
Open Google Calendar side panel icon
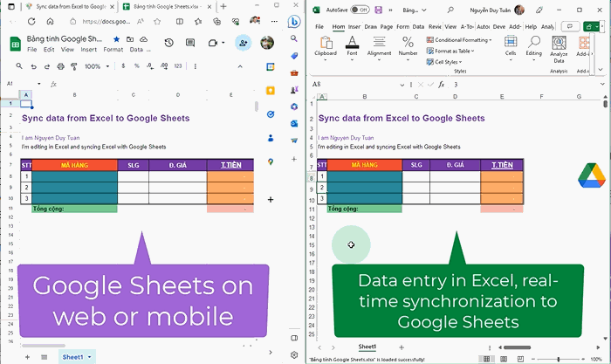[x=271, y=66]
